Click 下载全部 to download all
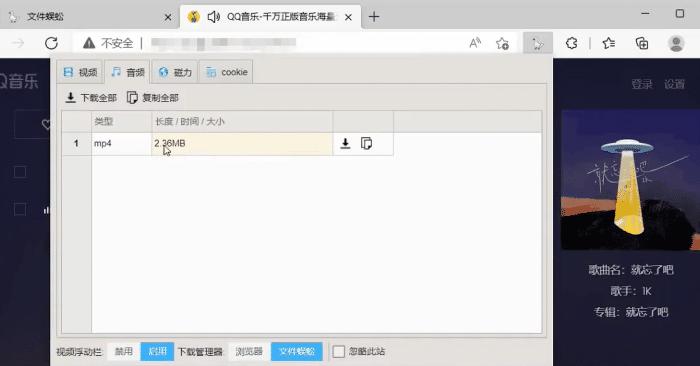The image size is (700, 366). click(x=91, y=97)
